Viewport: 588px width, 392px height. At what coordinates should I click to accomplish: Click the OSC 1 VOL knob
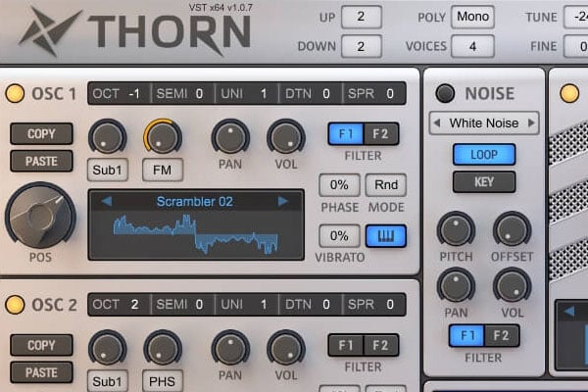(x=285, y=137)
